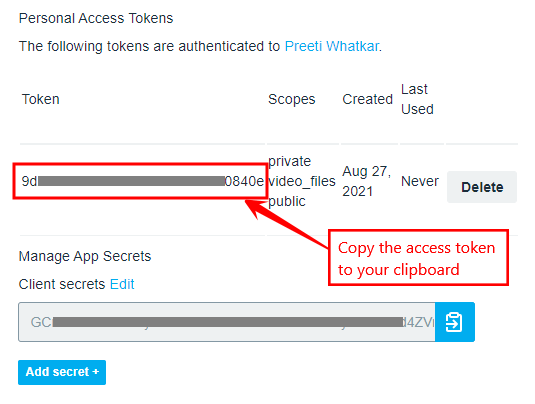This screenshot has width=535, height=404.
Task: Select the public scope text
Action: 287,201
